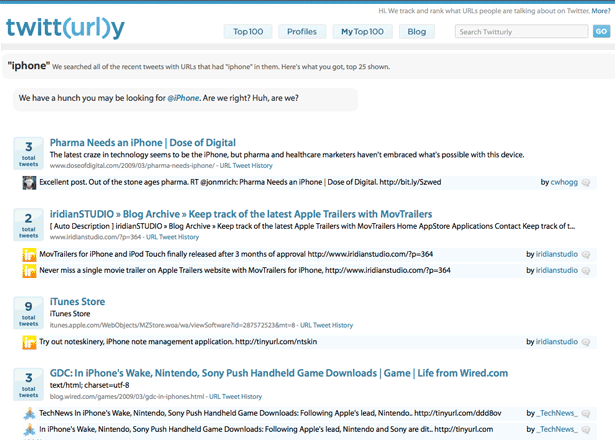This screenshot has width=615, height=440.
Task: Click the reply bubble icon next to cwhogg
Action: click(586, 183)
